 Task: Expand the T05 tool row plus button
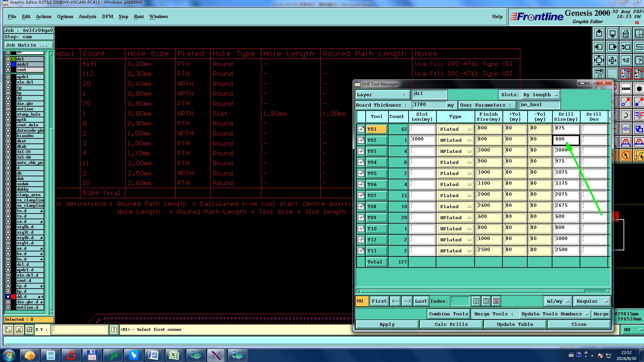tap(361, 173)
